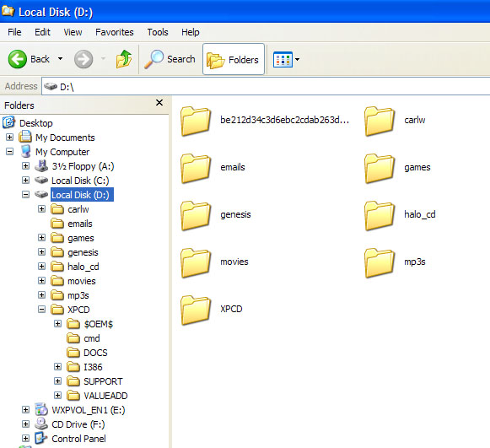The width and height of the screenshot is (490, 448).
Task: Open Back history dropdown arrow
Action: pos(61,59)
